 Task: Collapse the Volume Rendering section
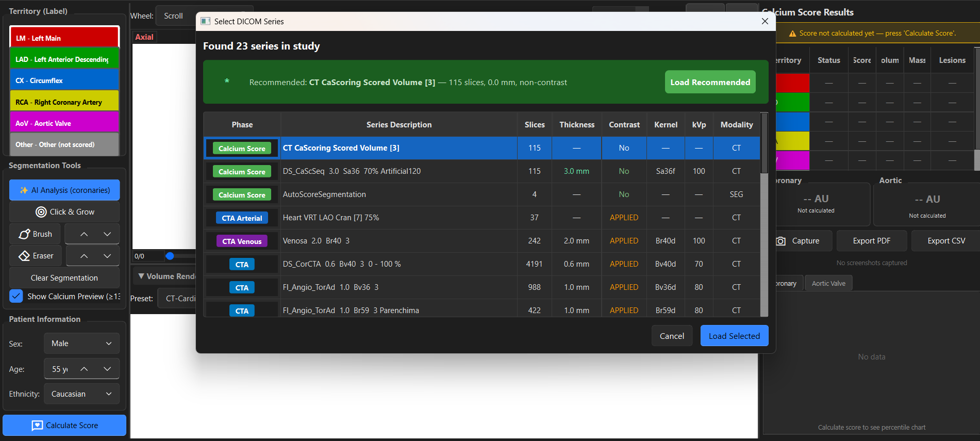tap(141, 276)
